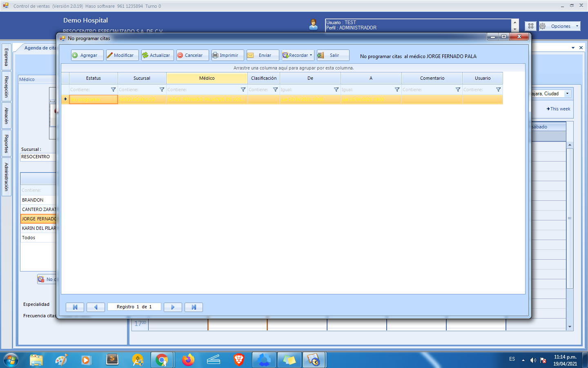
Task: Go to the previous record
Action: (96, 307)
